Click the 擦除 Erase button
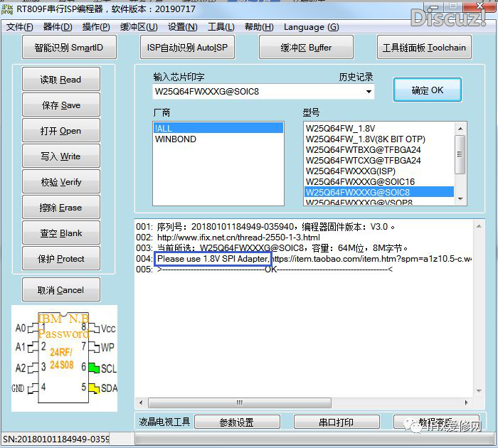 tap(61, 208)
